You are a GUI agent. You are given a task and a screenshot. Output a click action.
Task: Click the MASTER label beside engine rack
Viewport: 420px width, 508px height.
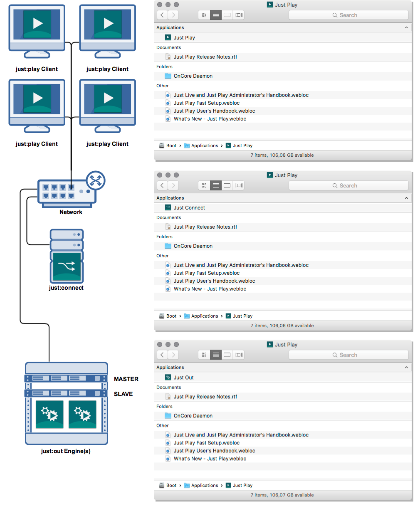pyautogui.click(x=126, y=379)
